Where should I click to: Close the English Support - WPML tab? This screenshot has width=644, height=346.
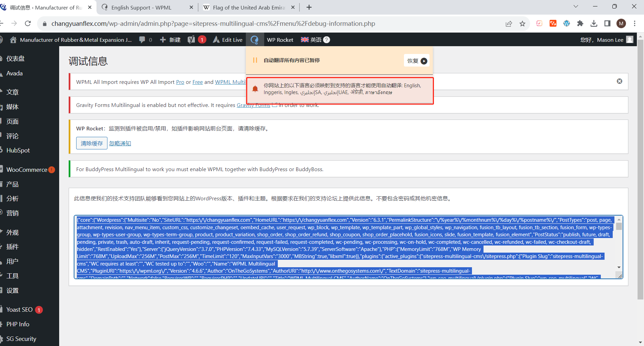click(x=191, y=7)
